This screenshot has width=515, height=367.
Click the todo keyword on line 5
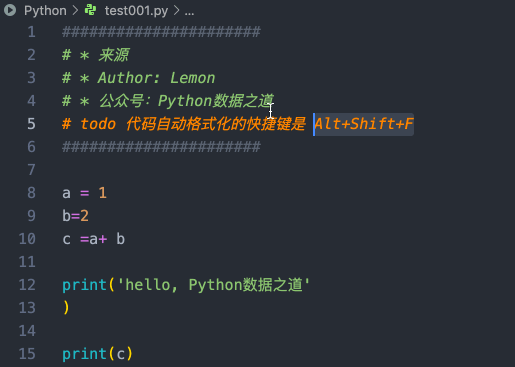click(98, 124)
